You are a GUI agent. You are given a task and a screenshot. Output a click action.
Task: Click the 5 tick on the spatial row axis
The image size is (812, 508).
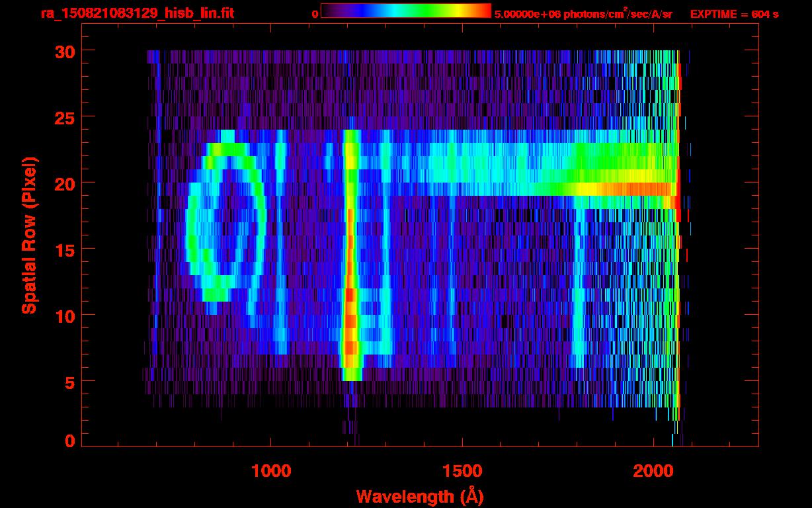(x=69, y=382)
